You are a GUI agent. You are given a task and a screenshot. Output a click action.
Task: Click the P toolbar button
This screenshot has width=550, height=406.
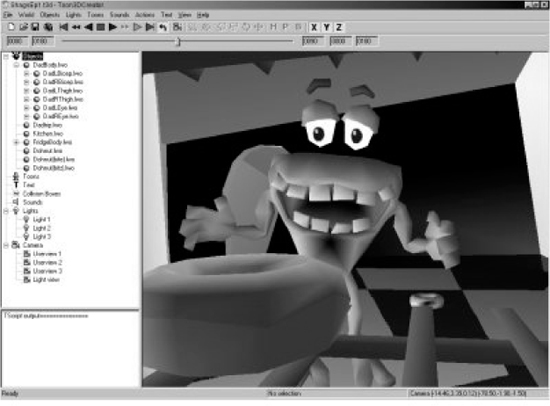286,27
